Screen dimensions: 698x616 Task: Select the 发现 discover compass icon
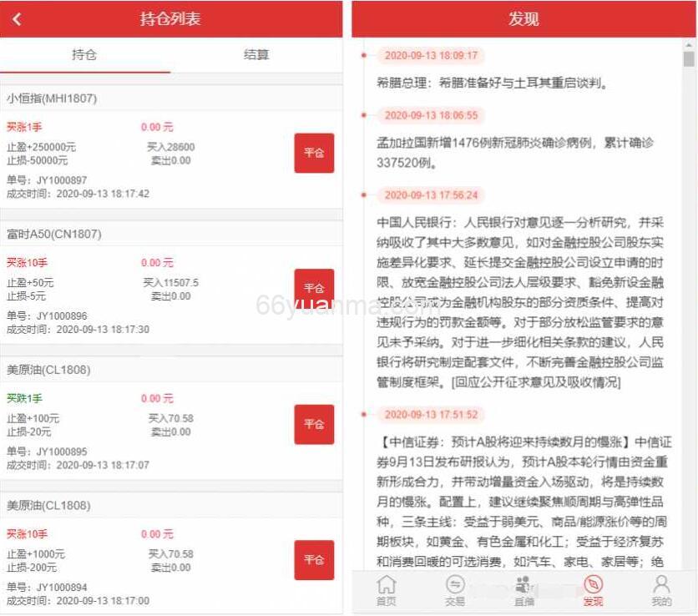[x=593, y=593]
